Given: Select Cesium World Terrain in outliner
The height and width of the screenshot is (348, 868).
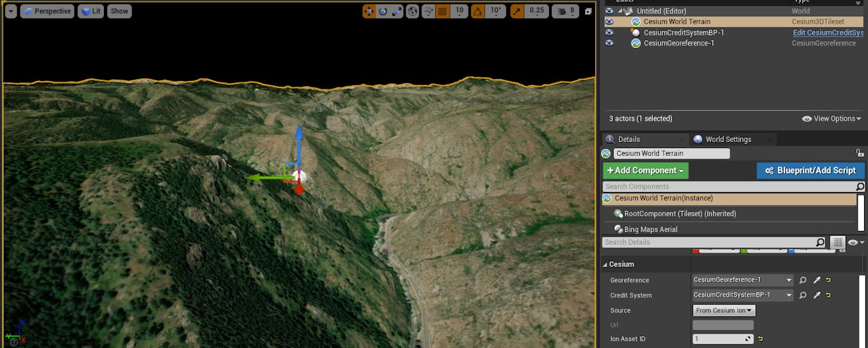Looking at the screenshot, I should [x=677, y=22].
